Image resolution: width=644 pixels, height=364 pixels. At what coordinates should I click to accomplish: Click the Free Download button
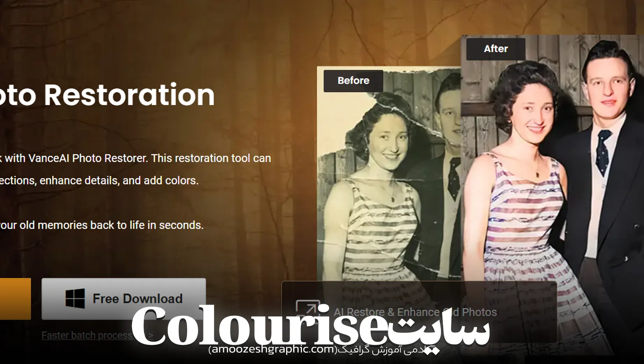tap(124, 299)
